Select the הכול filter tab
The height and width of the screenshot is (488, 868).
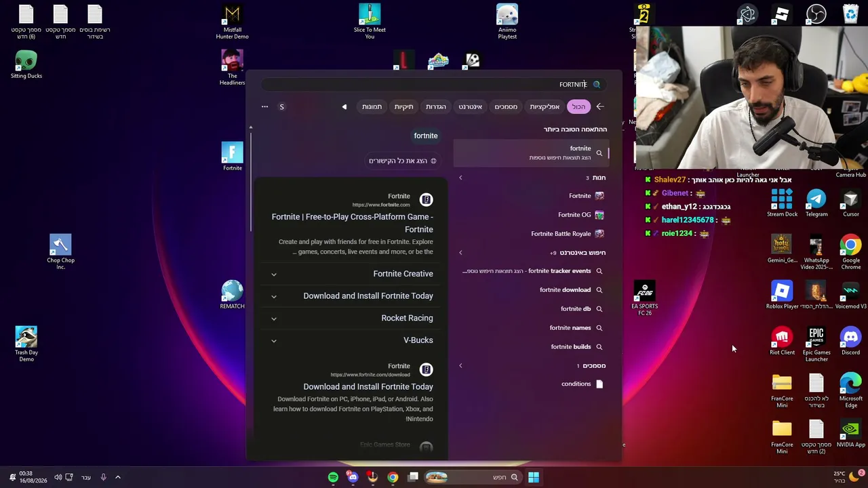pos(578,106)
